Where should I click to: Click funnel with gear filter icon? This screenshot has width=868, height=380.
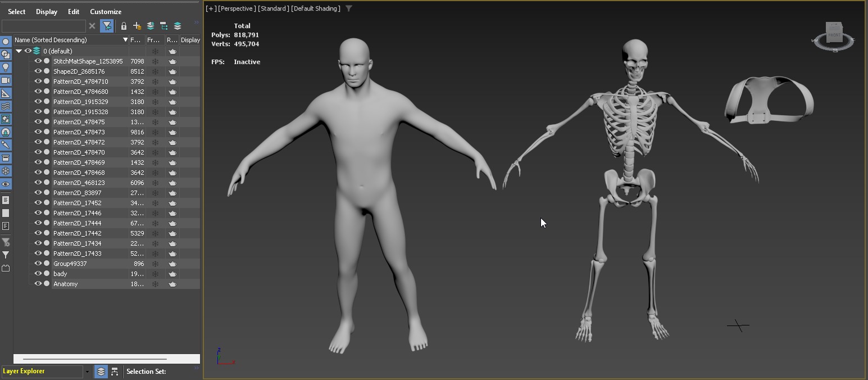pos(6,242)
